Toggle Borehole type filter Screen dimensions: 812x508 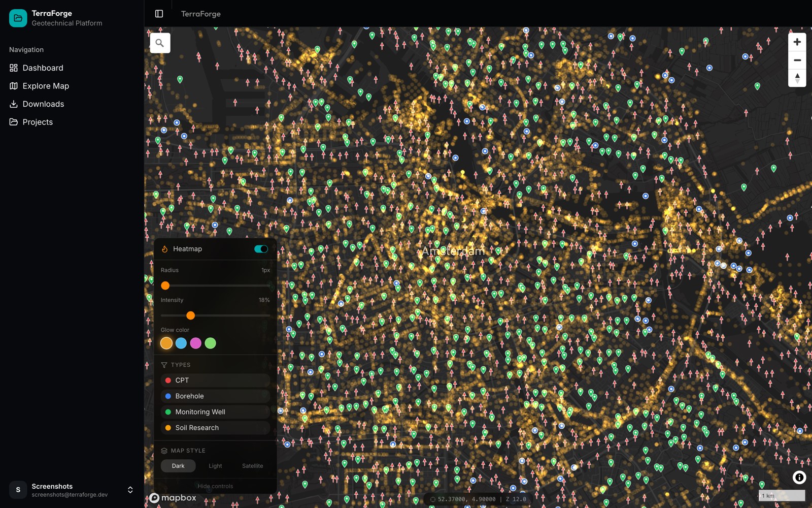tap(215, 396)
